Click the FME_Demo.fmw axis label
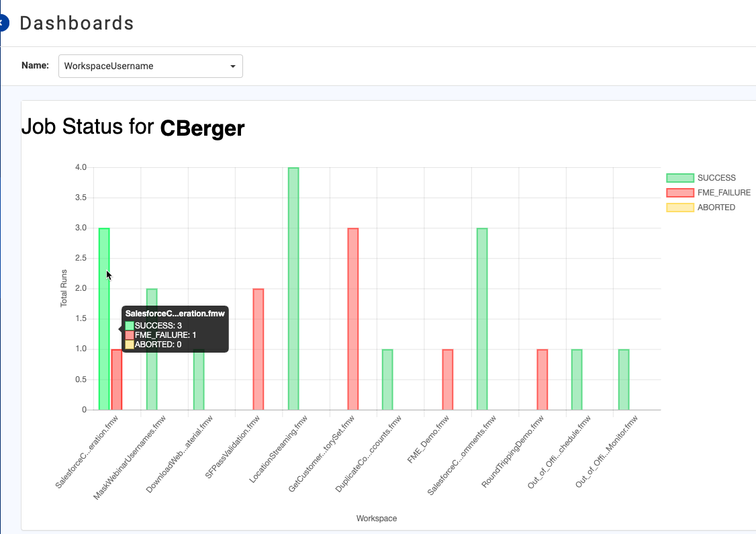Screen dimensions: 756x534 coord(428,439)
